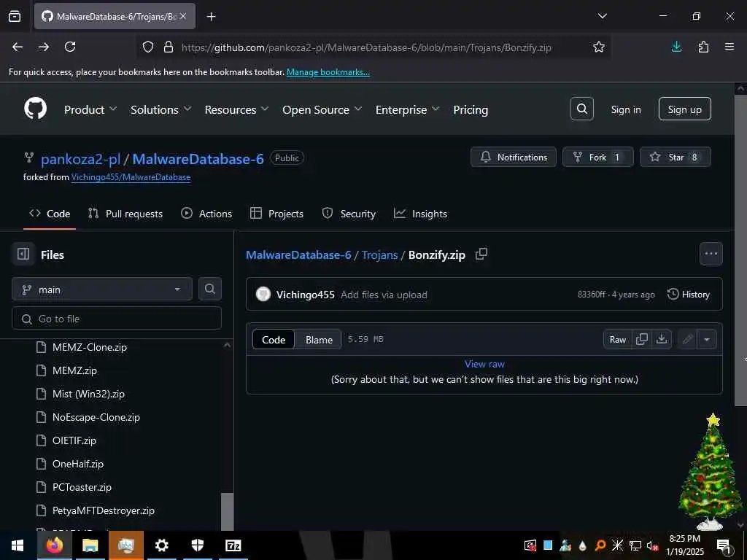View commit History for Bonzify.zip
This screenshot has height=560, width=747.
689,295
